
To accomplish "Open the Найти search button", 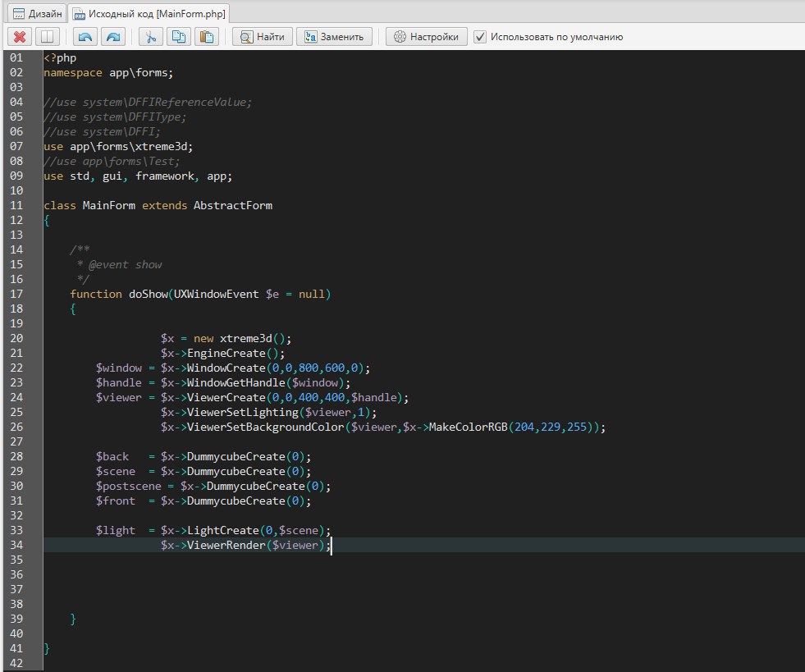I will 262,37.
